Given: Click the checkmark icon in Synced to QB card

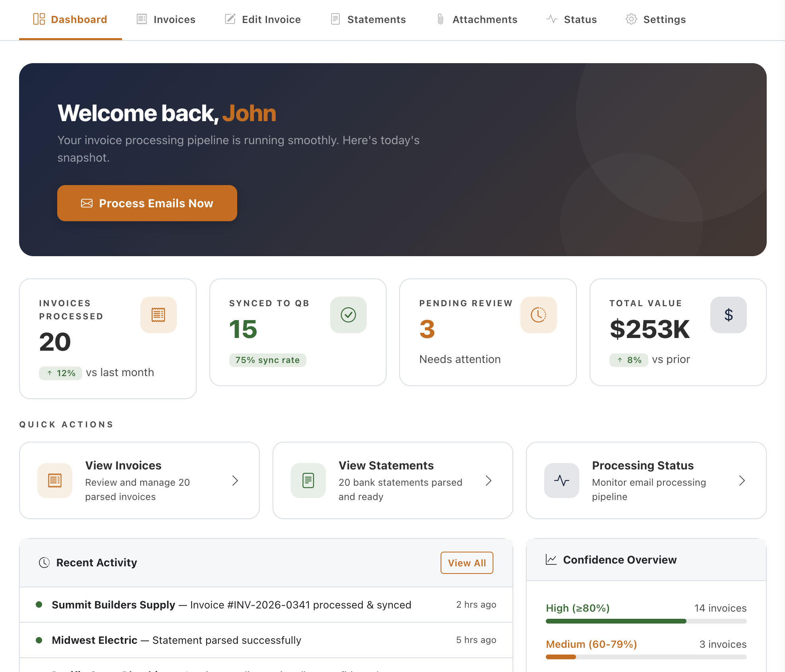Looking at the screenshot, I should tap(348, 315).
